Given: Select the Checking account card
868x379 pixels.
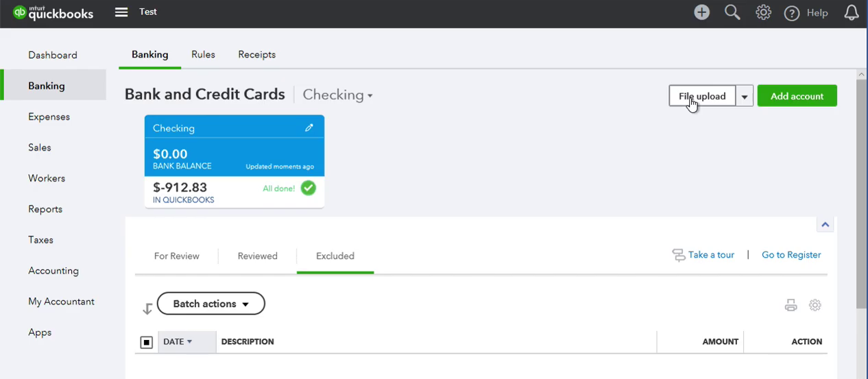Looking at the screenshot, I should pyautogui.click(x=234, y=161).
